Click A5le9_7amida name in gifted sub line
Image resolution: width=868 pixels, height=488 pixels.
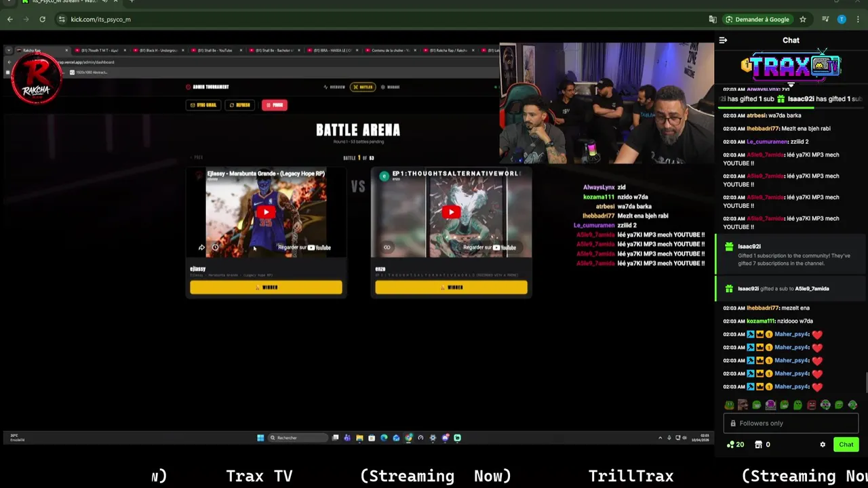coord(812,289)
